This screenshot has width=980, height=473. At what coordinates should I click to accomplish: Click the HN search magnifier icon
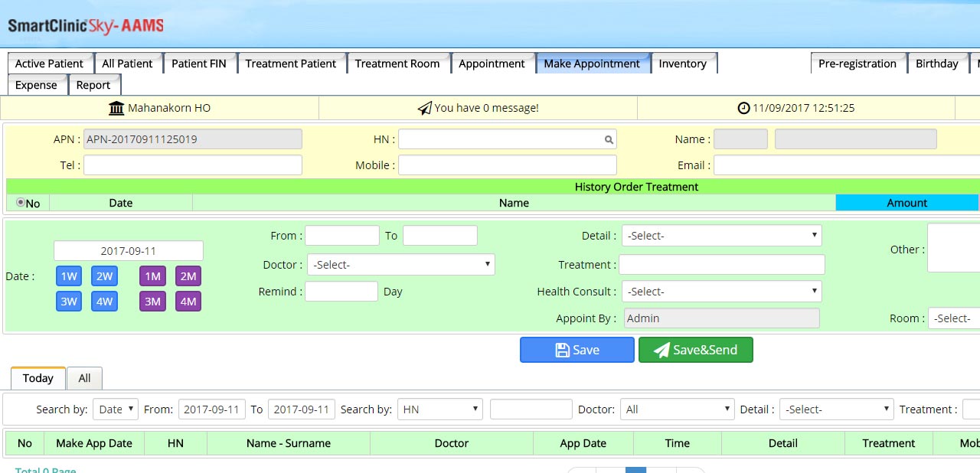pos(609,140)
